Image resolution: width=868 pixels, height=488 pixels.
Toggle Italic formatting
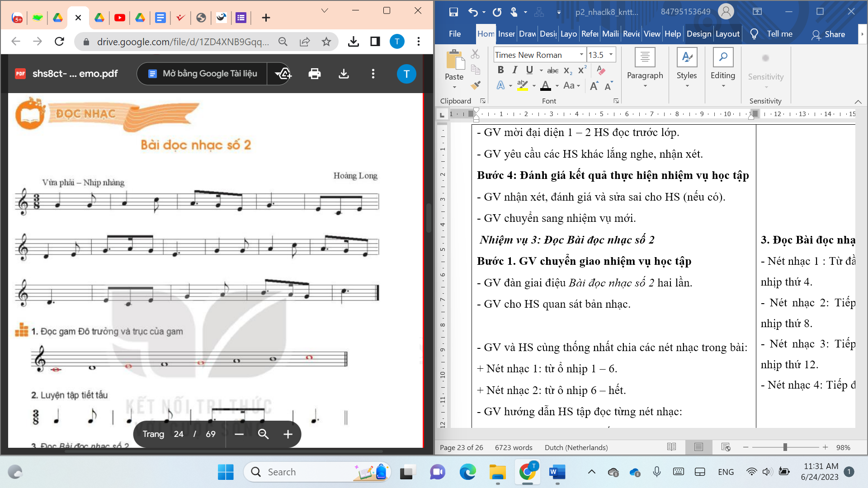pyautogui.click(x=514, y=70)
